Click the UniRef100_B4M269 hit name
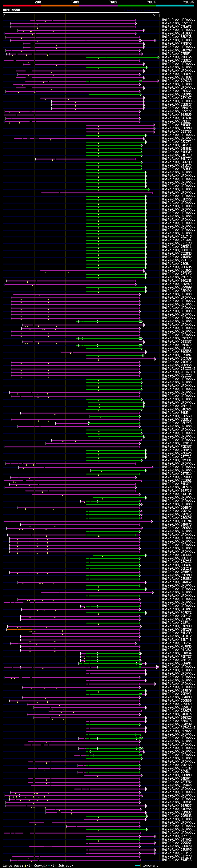 (x=177, y=629)
